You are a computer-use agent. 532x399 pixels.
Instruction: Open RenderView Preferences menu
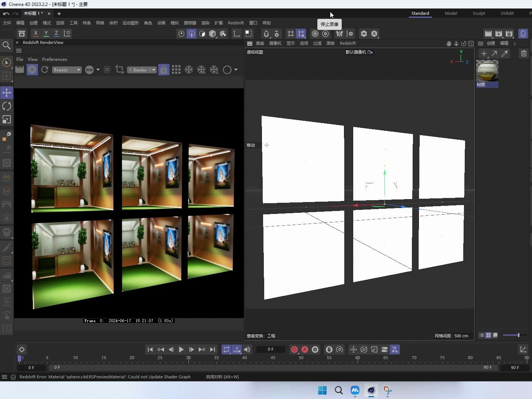[54, 59]
